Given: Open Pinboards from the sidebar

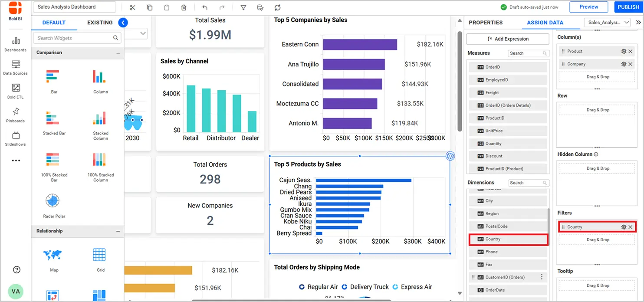Looking at the screenshot, I should pos(16,115).
